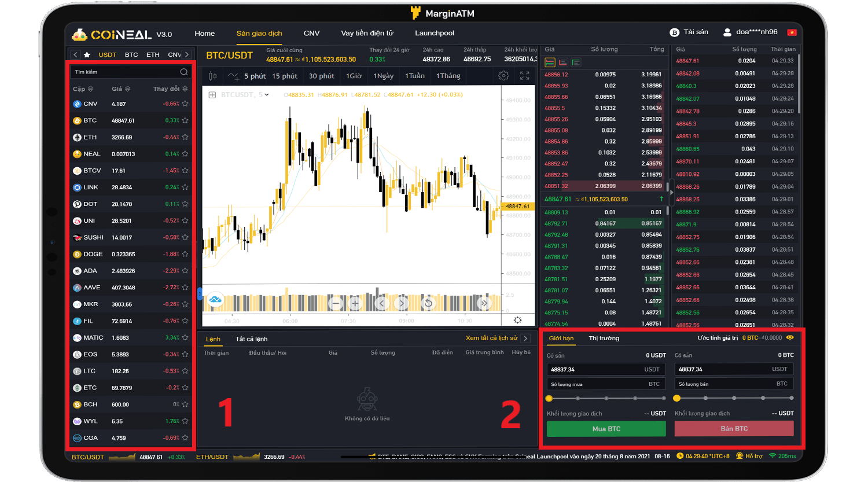Sort pairs by Giá column

click(120, 89)
